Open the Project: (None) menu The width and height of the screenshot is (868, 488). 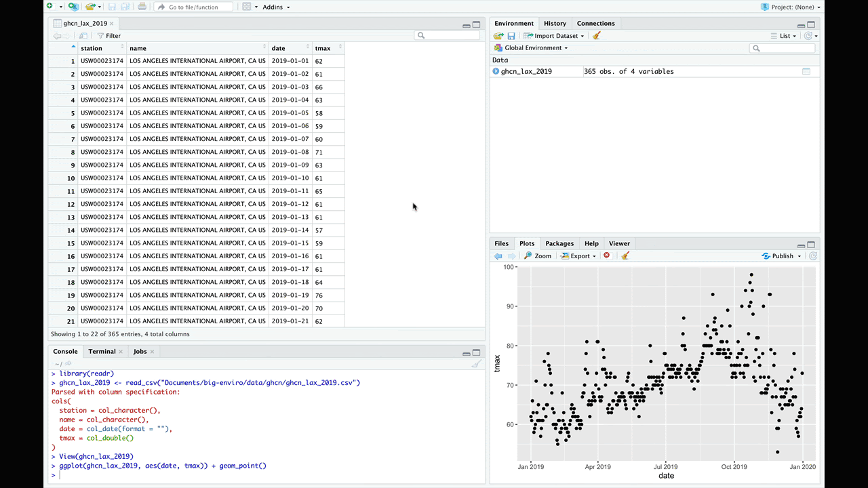pyautogui.click(x=791, y=7)
